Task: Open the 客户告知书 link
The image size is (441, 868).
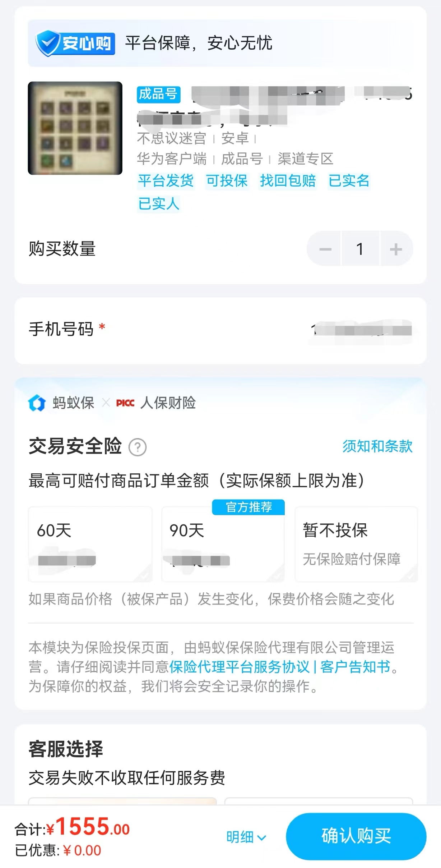Action: click(x=355, y=667)
